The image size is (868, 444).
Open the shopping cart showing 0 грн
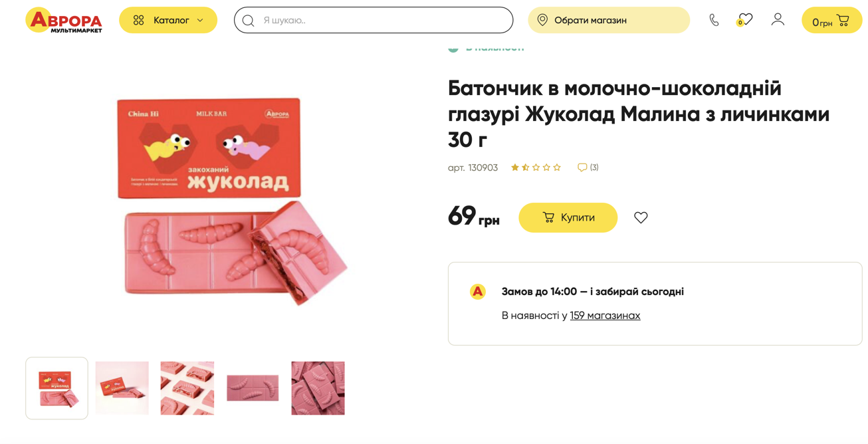[831, 21]
